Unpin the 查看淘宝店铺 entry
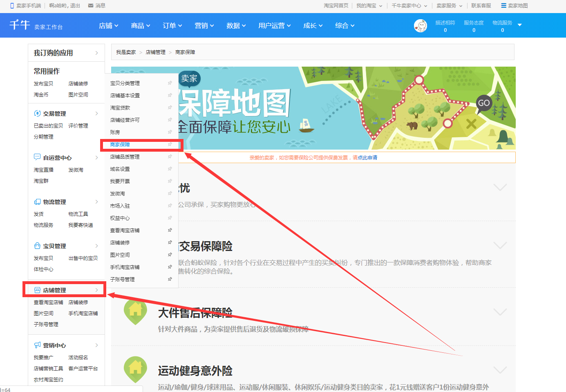Viewport: 566px width, 392px height. [x=170, y=230]
